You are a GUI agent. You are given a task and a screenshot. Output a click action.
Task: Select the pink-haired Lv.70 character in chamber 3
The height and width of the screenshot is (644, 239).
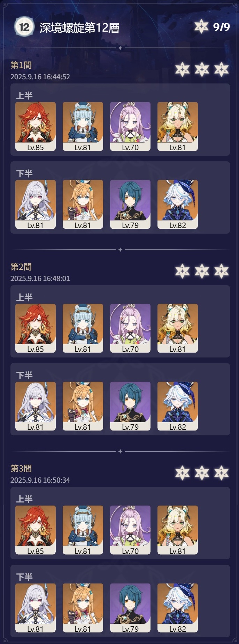pyautogui.click(x=130, y=530)
